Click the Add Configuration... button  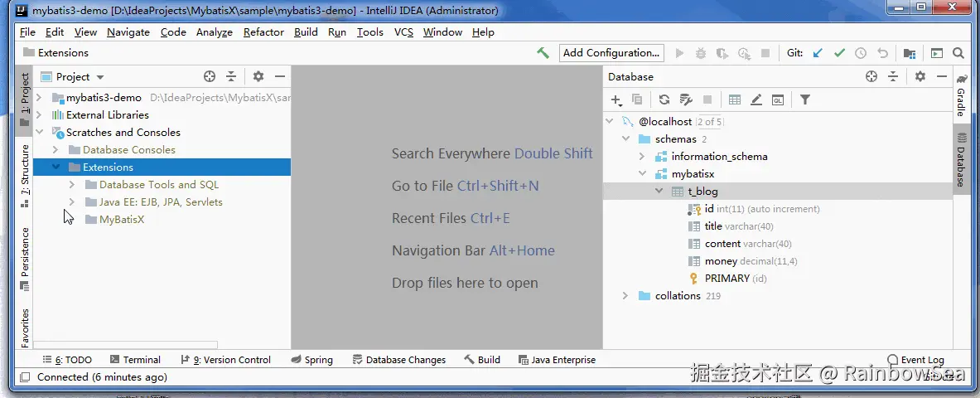[611, 53]
